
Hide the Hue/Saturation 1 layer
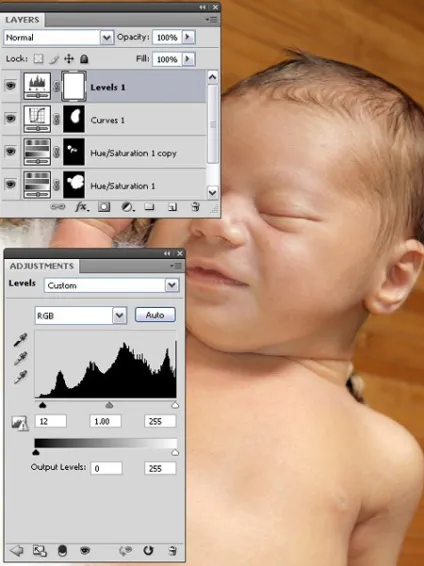click(x=10, y=184)
